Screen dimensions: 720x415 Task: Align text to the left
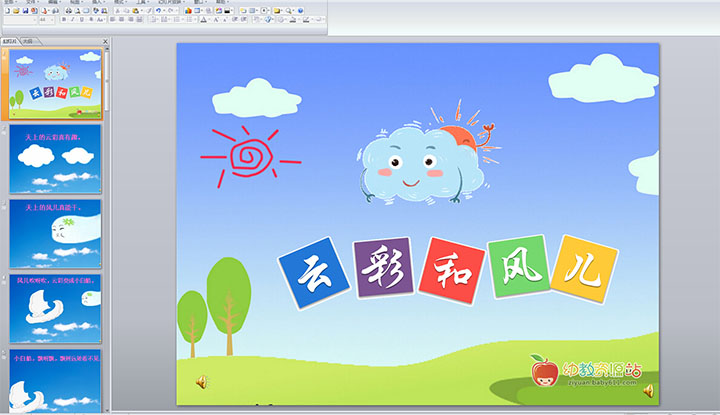[x=112, y=20]
